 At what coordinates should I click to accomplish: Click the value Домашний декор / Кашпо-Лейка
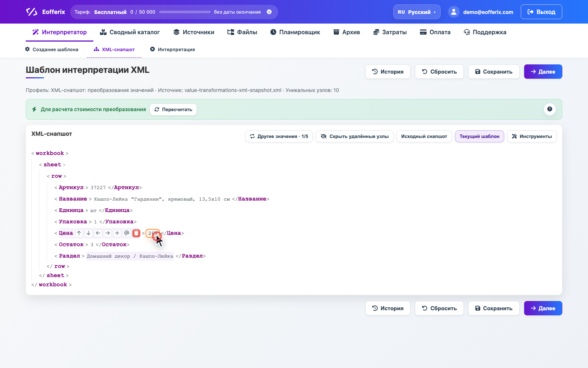tap(130, 256)
